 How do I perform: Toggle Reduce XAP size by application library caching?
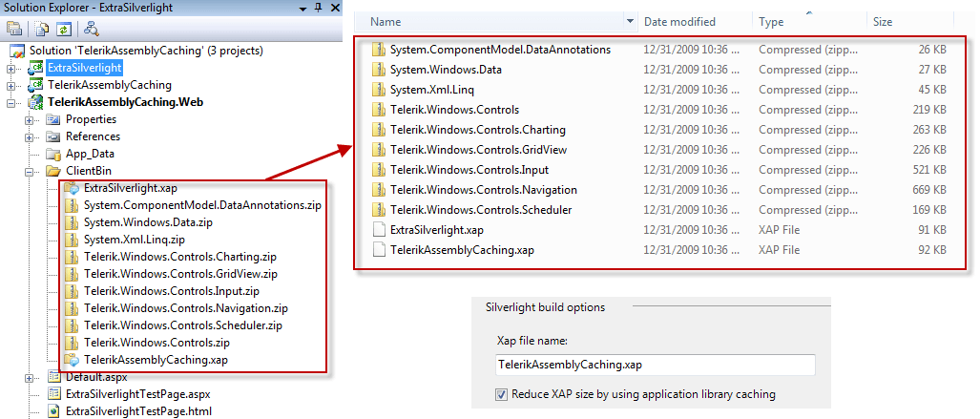click(x=501, y=394)
